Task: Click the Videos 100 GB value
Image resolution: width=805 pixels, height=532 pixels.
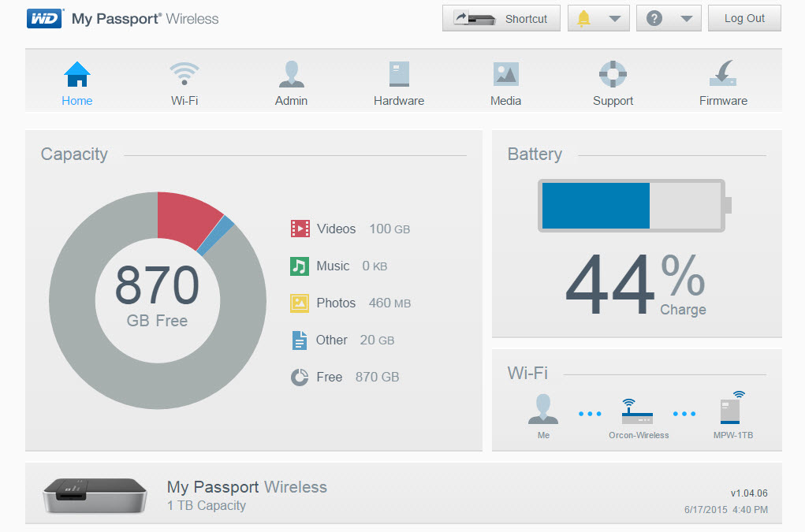Action: (389, 229)
